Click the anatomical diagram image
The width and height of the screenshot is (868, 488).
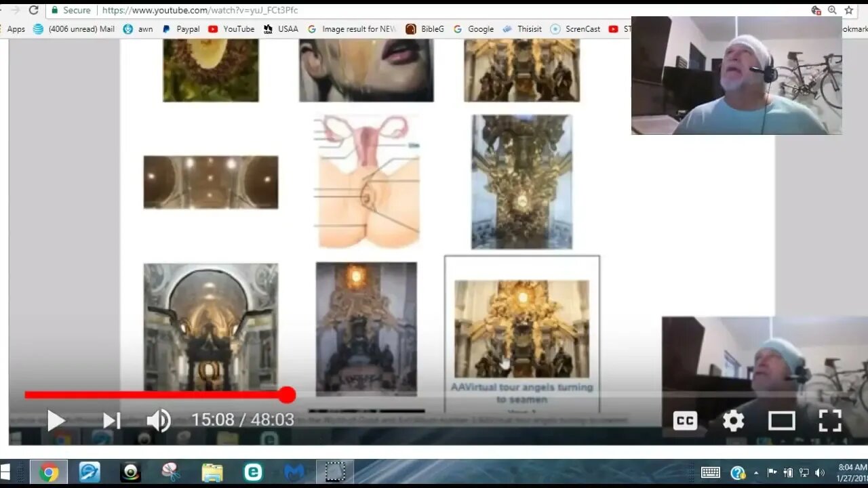point(367,182)
